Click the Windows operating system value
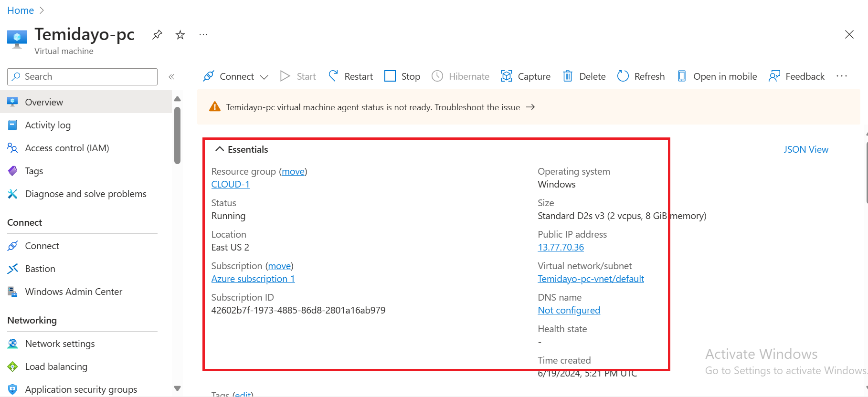Image resolution: width=868 pixels, height=397 pixels. (556, 184)
